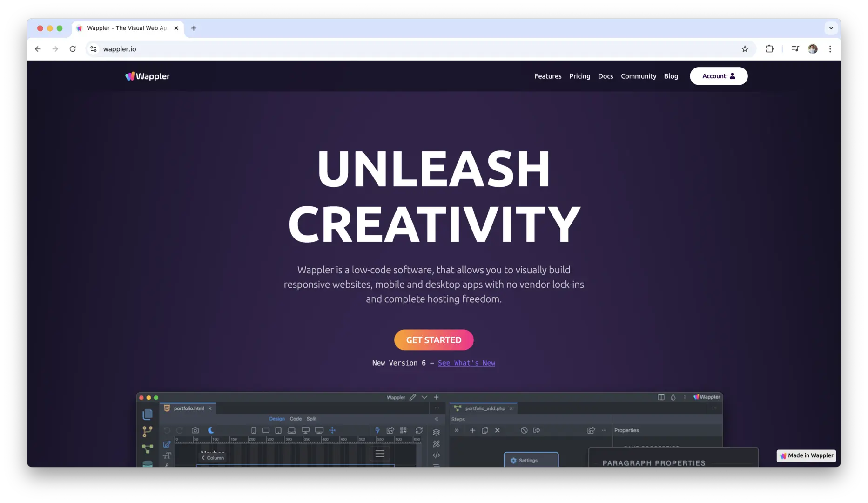This screenshot has width=868, height=503.
Task: Open the browser Extensions puzzle icon
Action: tap(769, 49)
